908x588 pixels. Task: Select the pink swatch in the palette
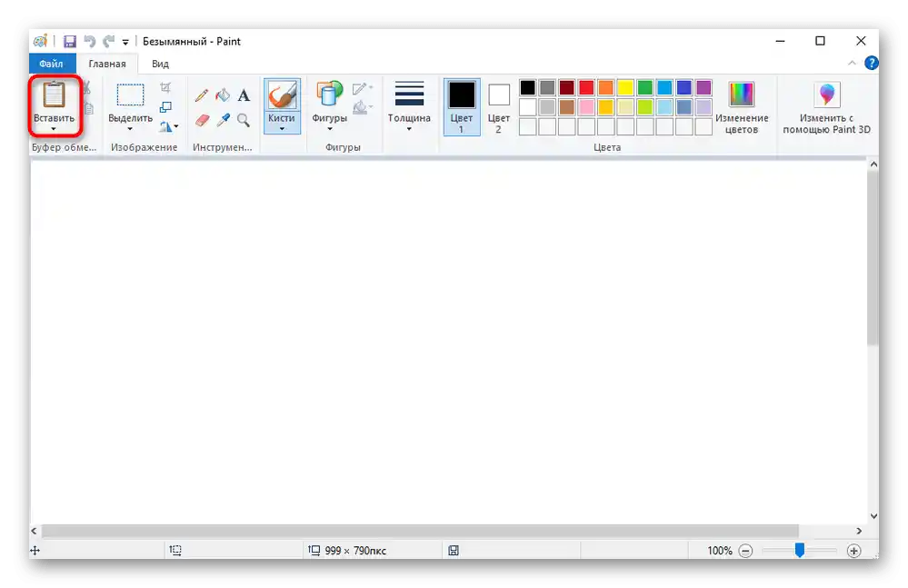click(586, 107)
